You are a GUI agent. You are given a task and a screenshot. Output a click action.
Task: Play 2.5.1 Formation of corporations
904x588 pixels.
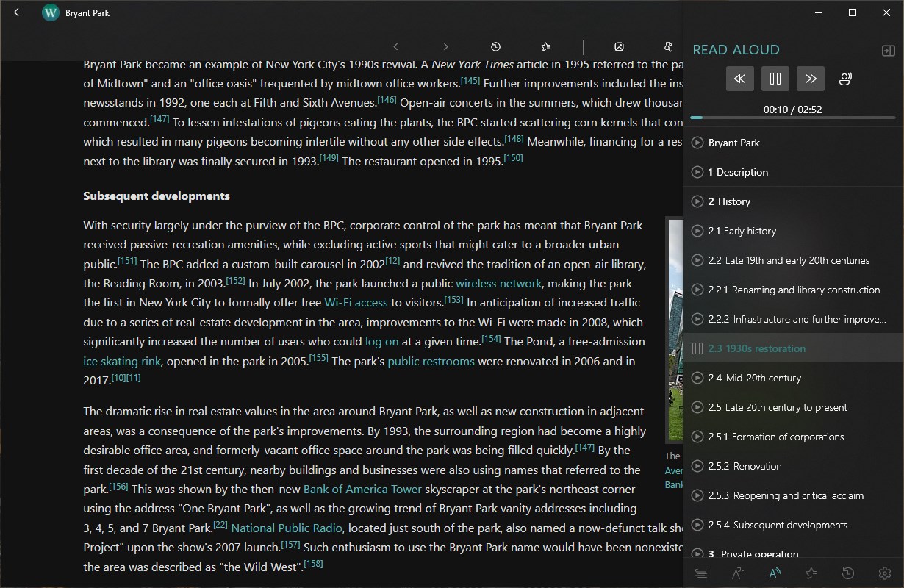click(x=697, y=437)
